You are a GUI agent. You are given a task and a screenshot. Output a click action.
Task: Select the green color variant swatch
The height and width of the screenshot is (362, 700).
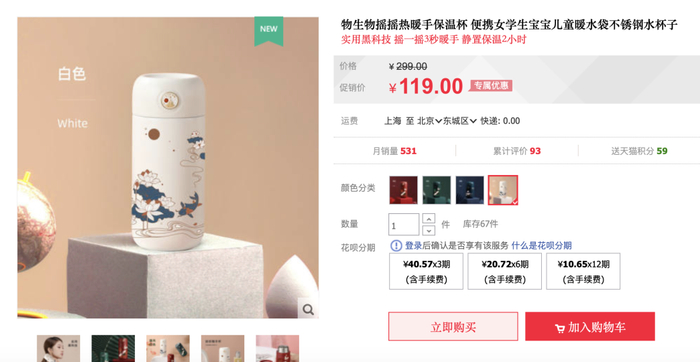pos(437,190)
